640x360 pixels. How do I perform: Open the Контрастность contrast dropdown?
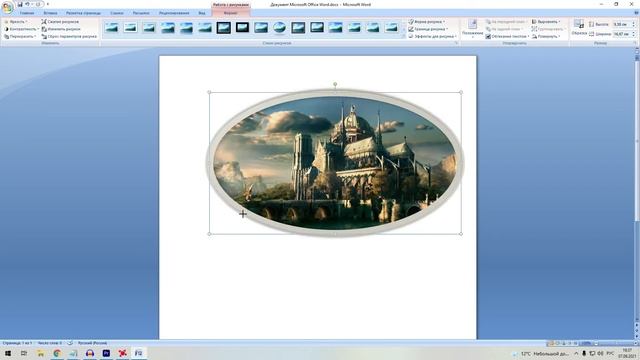(21, 29)
